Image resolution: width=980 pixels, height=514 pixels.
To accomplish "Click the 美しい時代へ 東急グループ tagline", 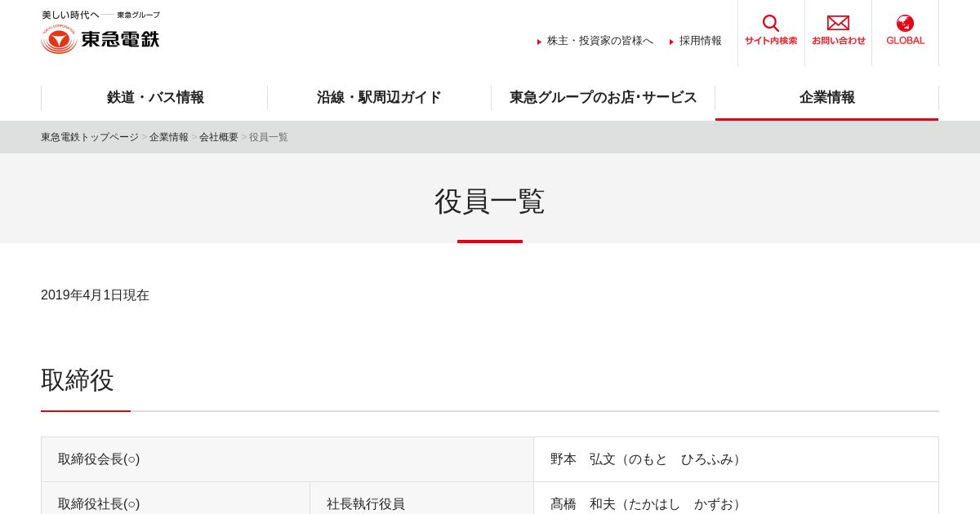I will pos(101,15).
